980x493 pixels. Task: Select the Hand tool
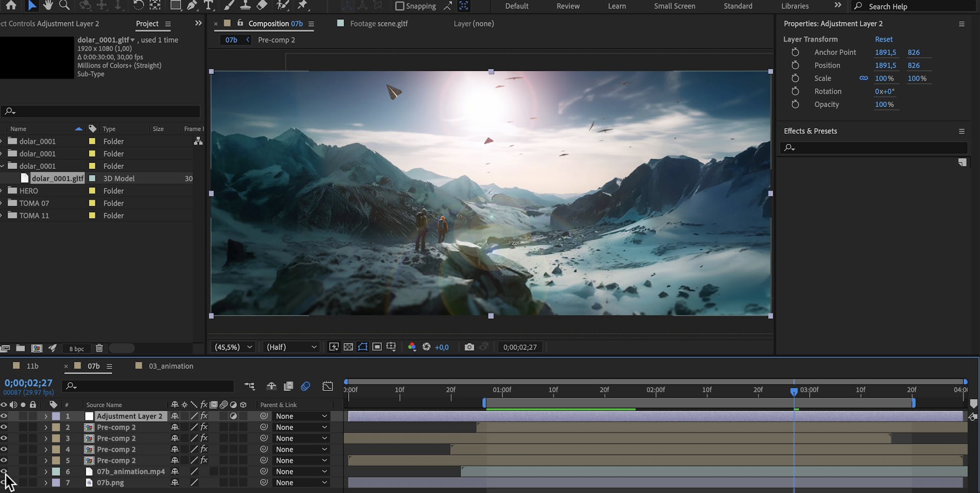point(48,6)
